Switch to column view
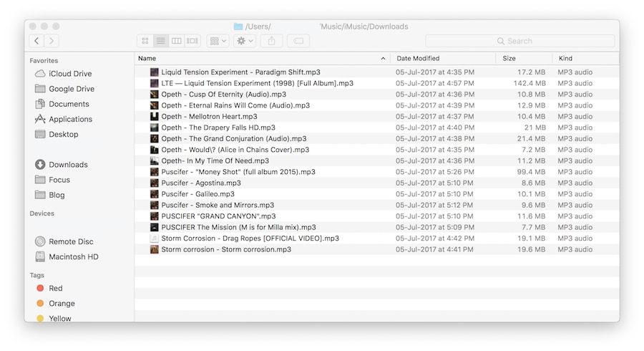This screenshot has height=351, width=644. tap(176, 41)
